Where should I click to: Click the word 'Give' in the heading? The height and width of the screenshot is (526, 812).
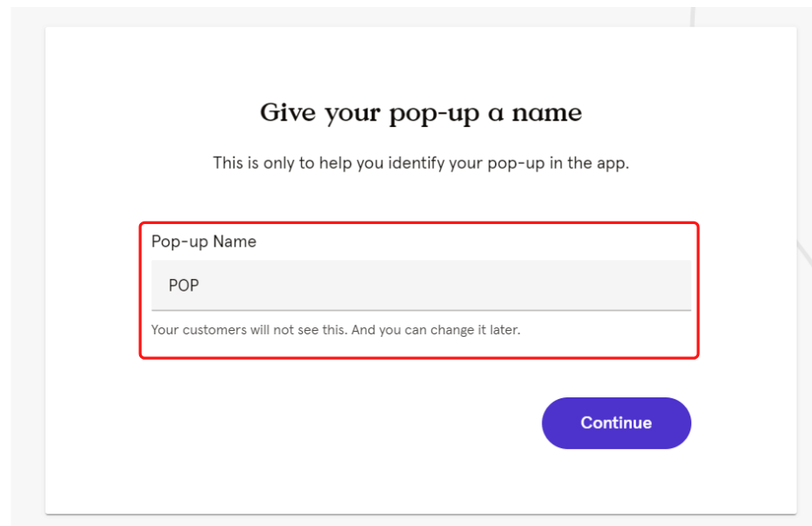pos(287,112)
